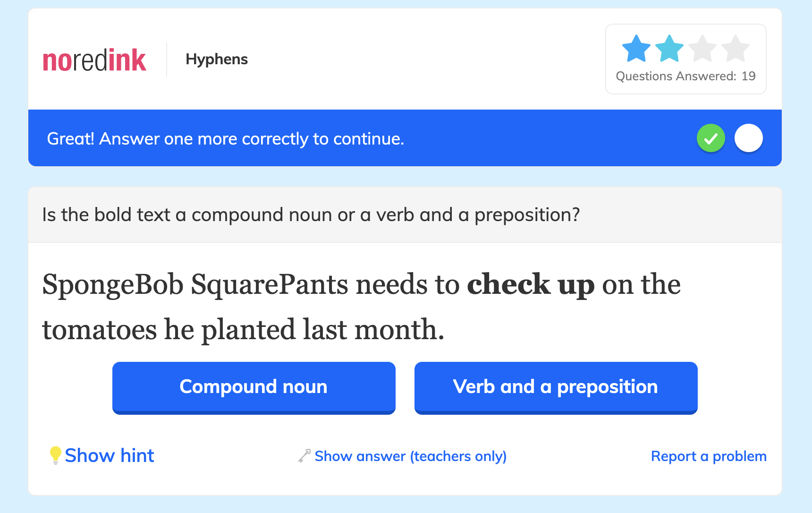Click the second teal star
Viewport: 812px width, 513px height.
[669, 49]
